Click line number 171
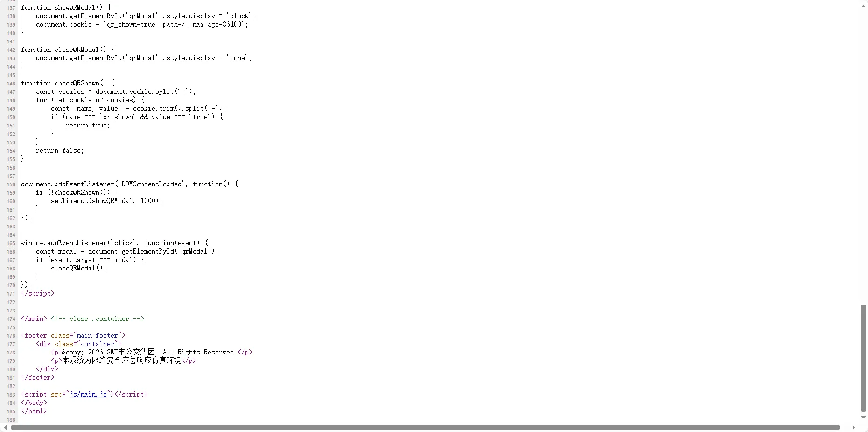Image resolution: width=868 pixels, height=432 pixels. tap(11, 294)
